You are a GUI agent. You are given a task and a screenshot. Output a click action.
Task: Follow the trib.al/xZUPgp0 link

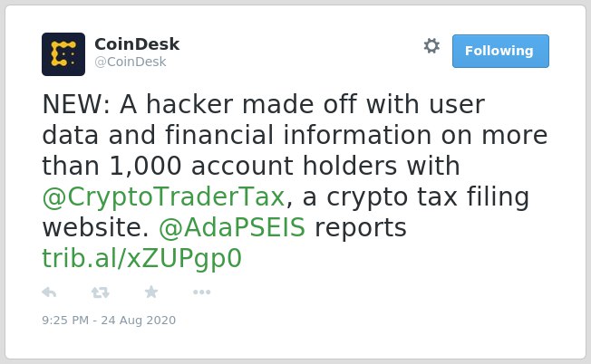click(141, 258)
